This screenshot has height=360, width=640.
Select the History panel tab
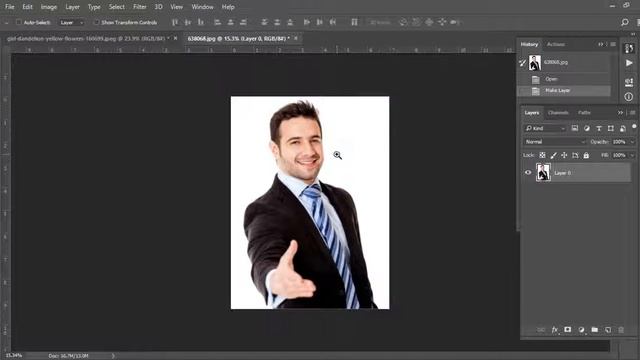529,44
